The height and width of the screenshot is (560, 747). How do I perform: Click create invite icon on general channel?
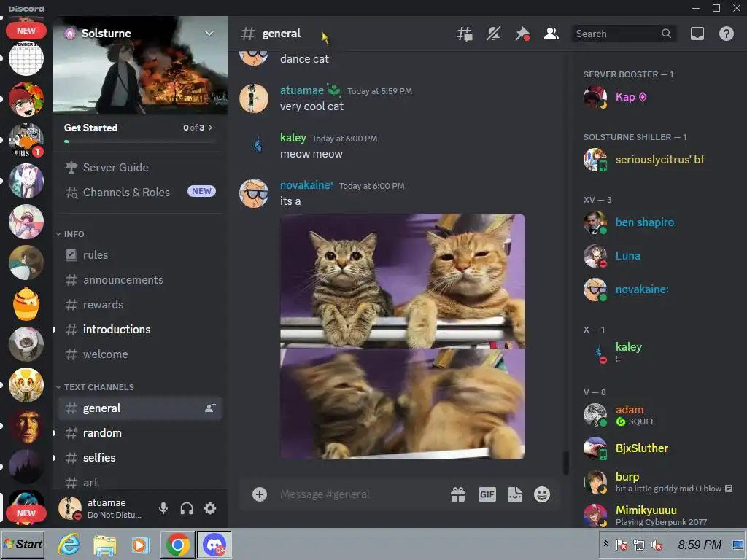point(210,408)
